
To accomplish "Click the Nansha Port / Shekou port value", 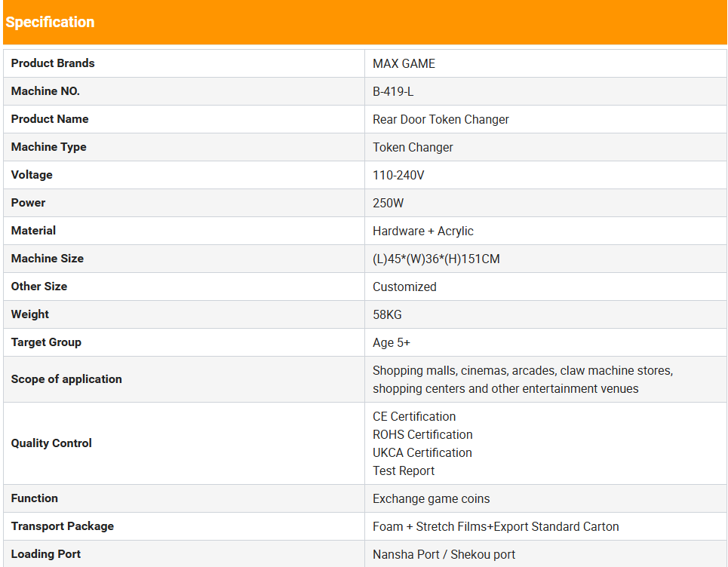I will tap(444, 554).
